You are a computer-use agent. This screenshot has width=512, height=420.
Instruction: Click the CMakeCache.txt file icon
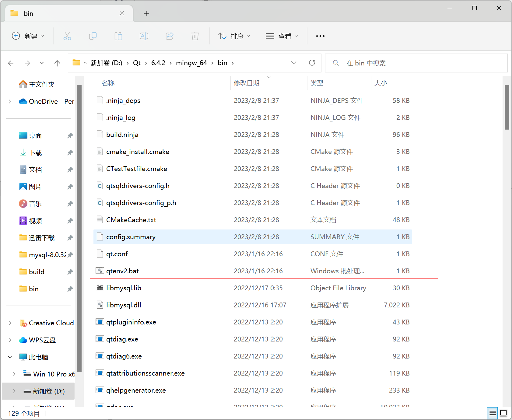coord(100,219)
